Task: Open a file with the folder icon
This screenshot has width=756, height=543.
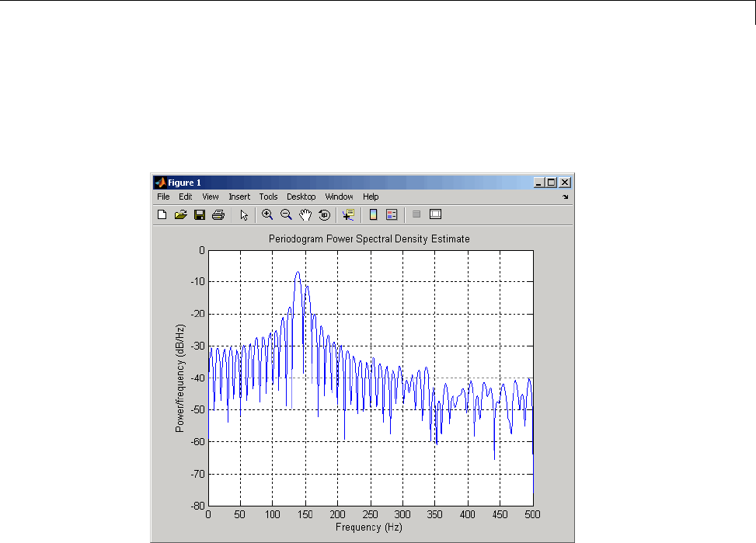Action: click(x=180, y=214)
